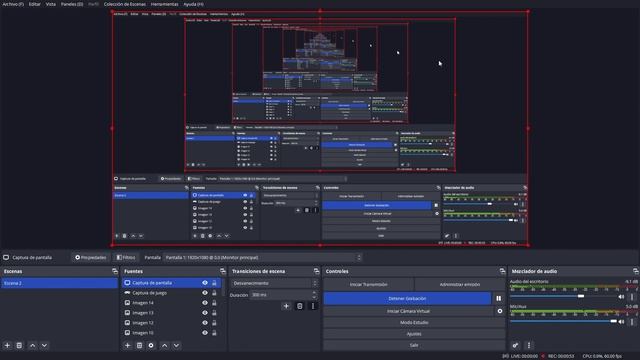
Task: Remove the selected scene with the trash icon
Action: 19,345
